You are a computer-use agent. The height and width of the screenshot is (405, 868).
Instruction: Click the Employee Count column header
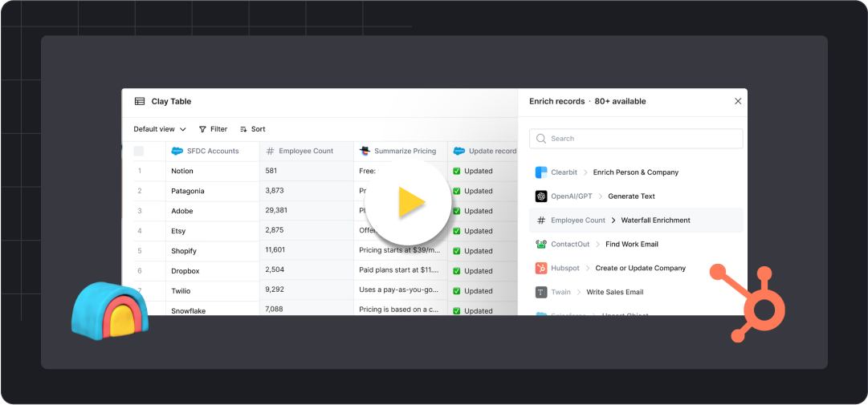[306, 151]
